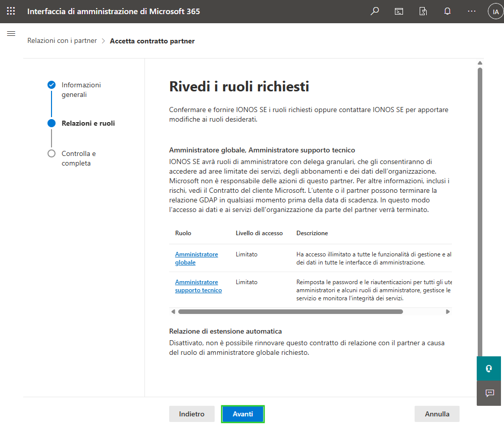The height and width of the screenshot is (427, 504).
Task: Click the vertical page scrollbar thumb
Action: click(480, 212)
